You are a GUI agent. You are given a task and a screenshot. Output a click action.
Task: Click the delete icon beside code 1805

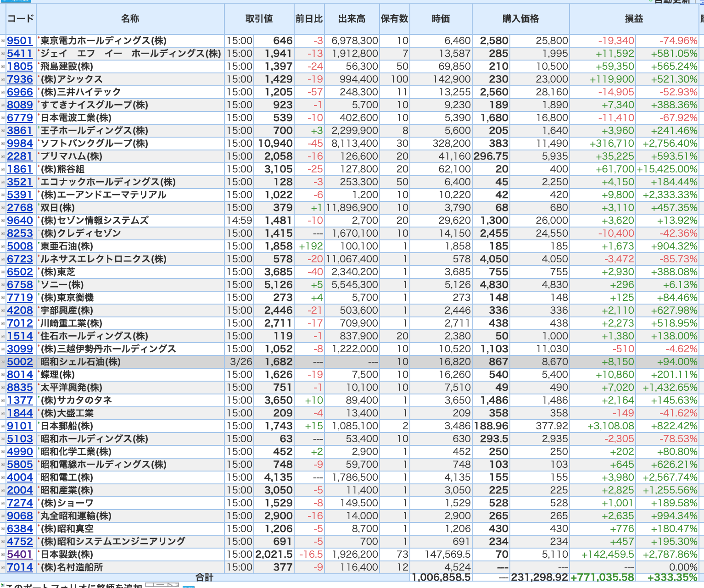pyautogui.click(x=3, y=67)
